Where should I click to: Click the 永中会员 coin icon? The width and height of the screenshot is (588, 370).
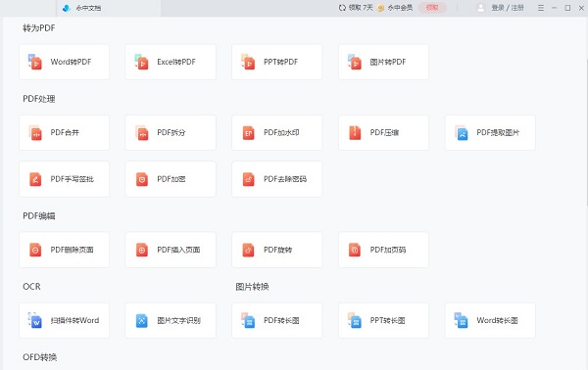pos(380,8)
